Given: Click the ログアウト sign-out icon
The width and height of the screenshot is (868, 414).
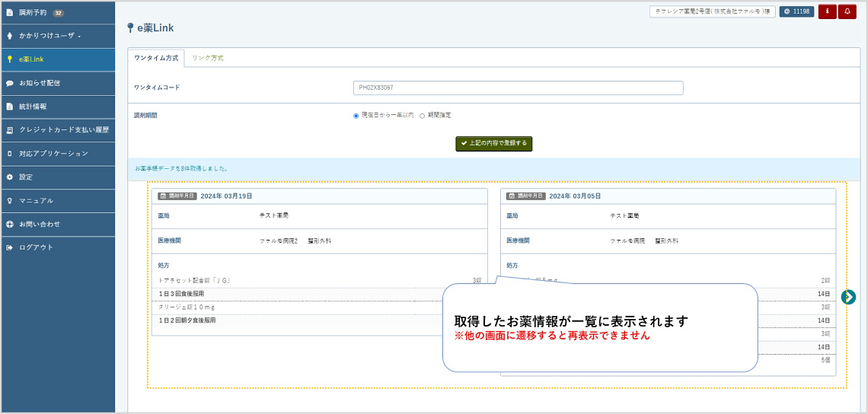Looking at the screenshot, I should point(10,248).
